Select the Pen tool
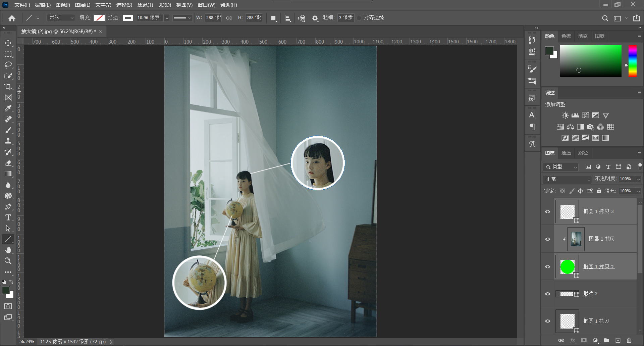The width and height of the screenshot is (644, 346). coord(8,207)
